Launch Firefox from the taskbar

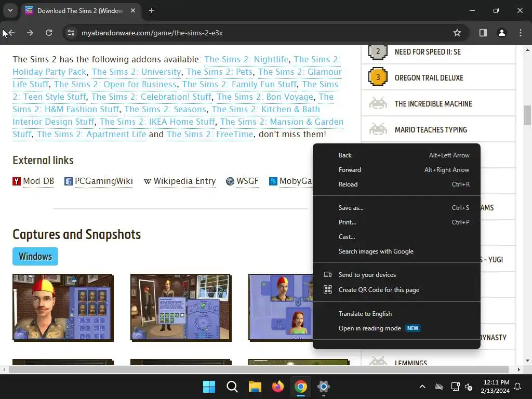tap(278, 387)
